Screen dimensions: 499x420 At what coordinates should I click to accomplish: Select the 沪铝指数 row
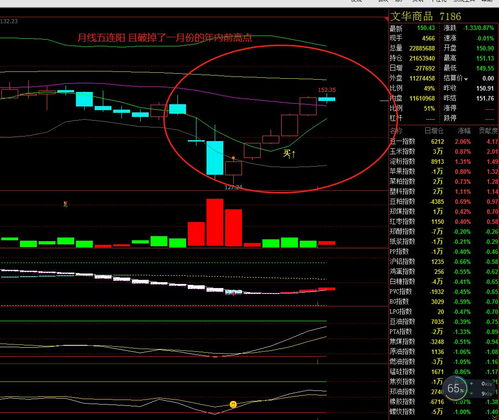tap(444, 262)
